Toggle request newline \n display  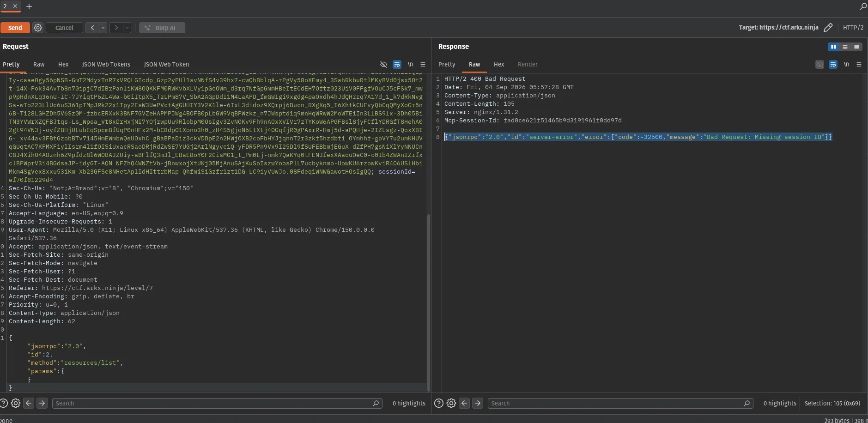[410, 64]
